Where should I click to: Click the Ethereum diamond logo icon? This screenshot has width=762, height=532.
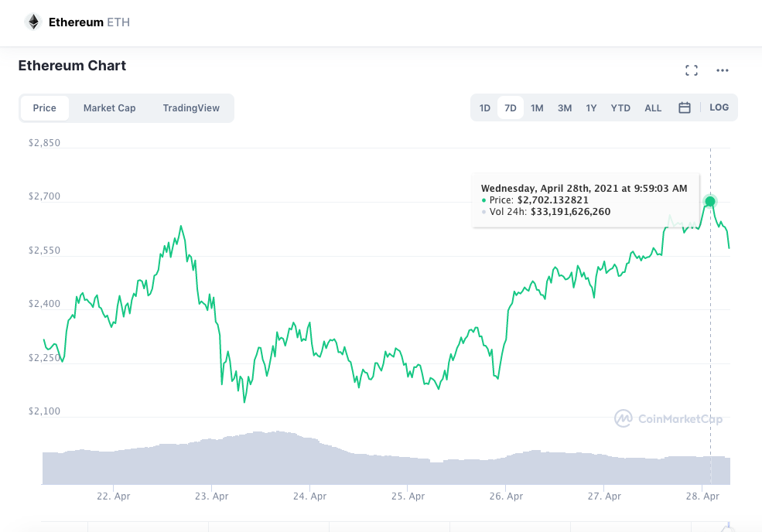point(32,22)
